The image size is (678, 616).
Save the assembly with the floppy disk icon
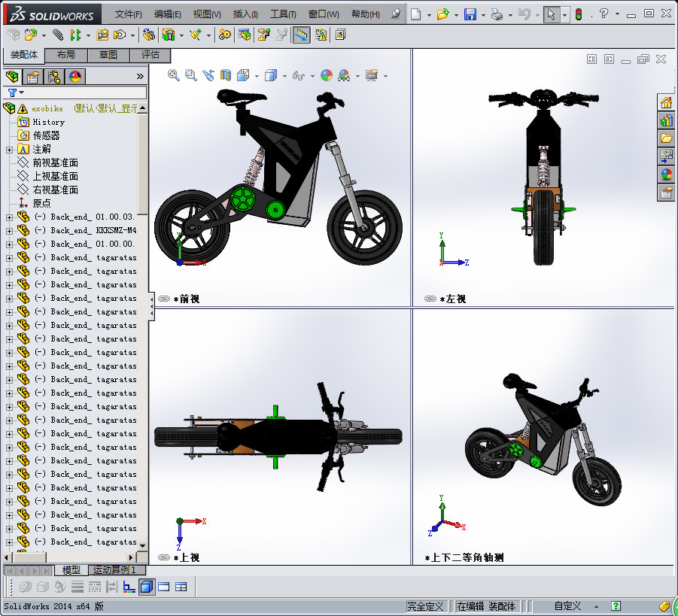(x=470, y=14)
